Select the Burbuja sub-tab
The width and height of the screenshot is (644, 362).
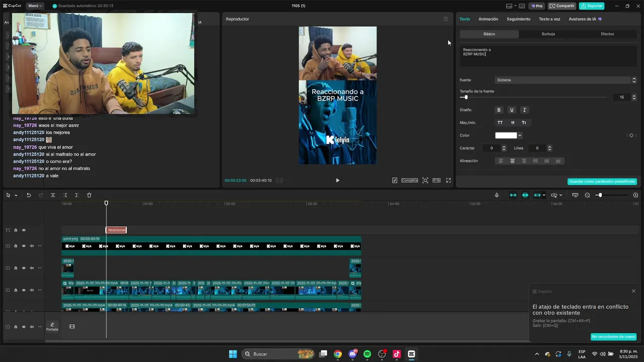coord(548,34)
